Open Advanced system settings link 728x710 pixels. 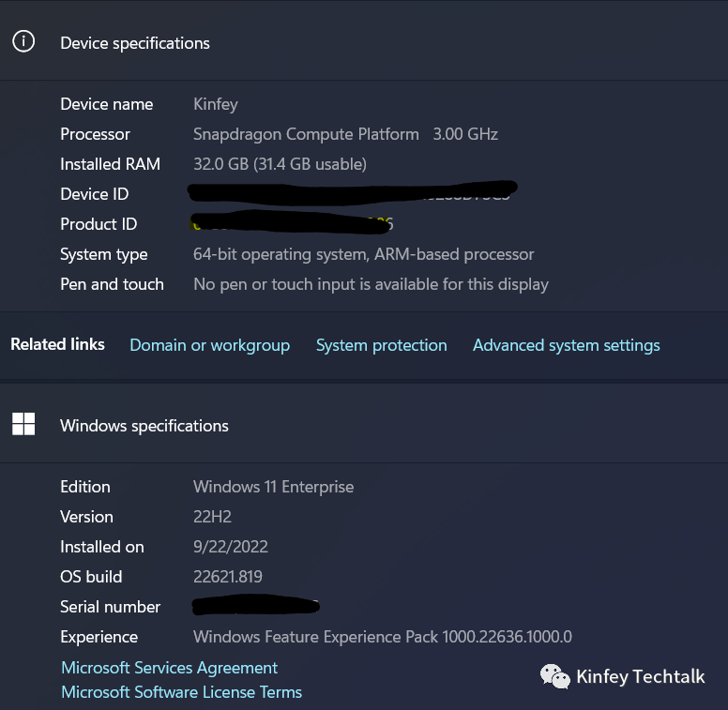pos(567,345)
